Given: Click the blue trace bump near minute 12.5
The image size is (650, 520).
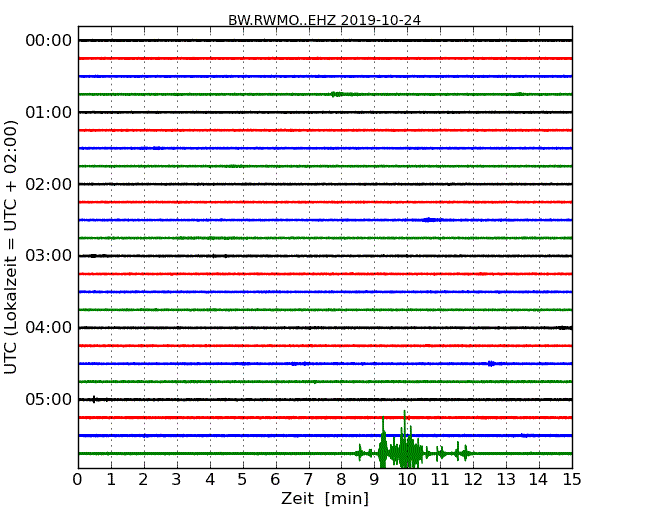Looking at the screenshot, I should click(491, 364).
